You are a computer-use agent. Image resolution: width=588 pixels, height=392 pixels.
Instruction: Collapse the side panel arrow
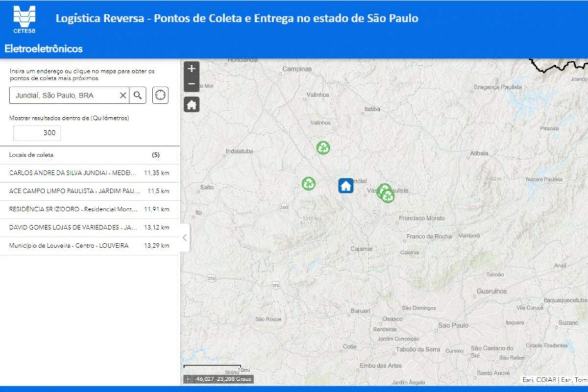[x=184, y=238]
